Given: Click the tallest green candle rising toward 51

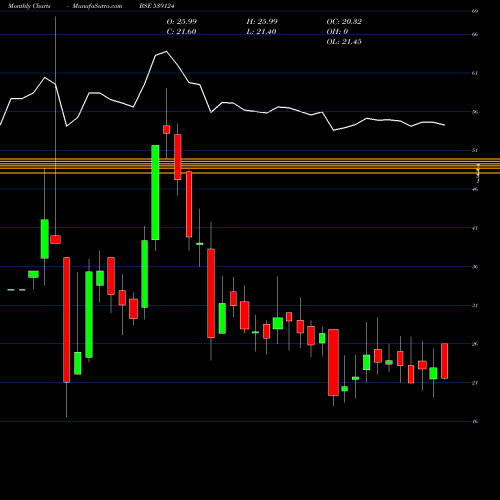Looking at the screenshot, I should click(155, 192).
